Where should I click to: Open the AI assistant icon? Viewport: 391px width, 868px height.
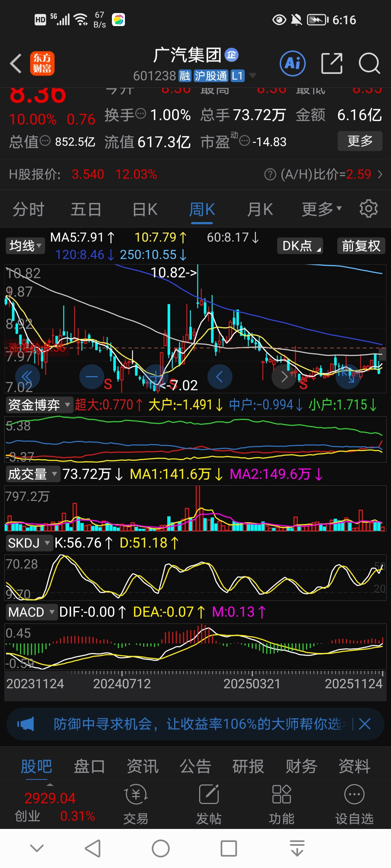pos(293,63)
